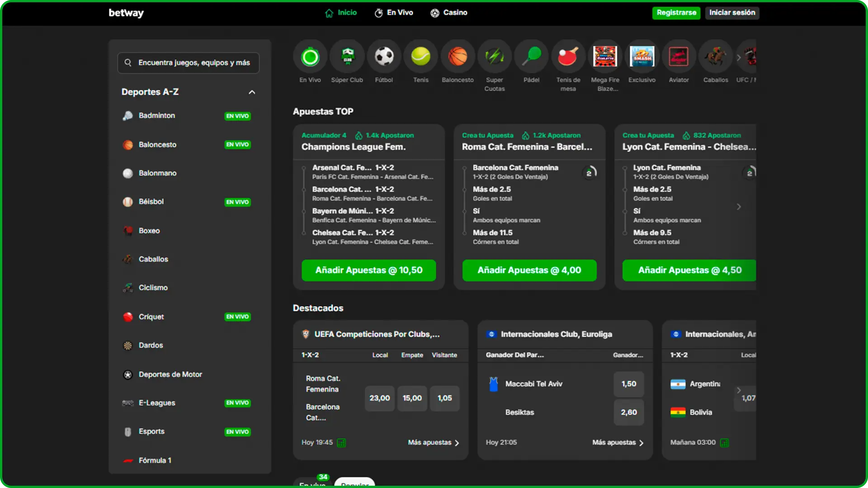The width and height of the screenshot is (868, 488).
Task: Select Badminton in the sports list
Action: click(187, 116)
